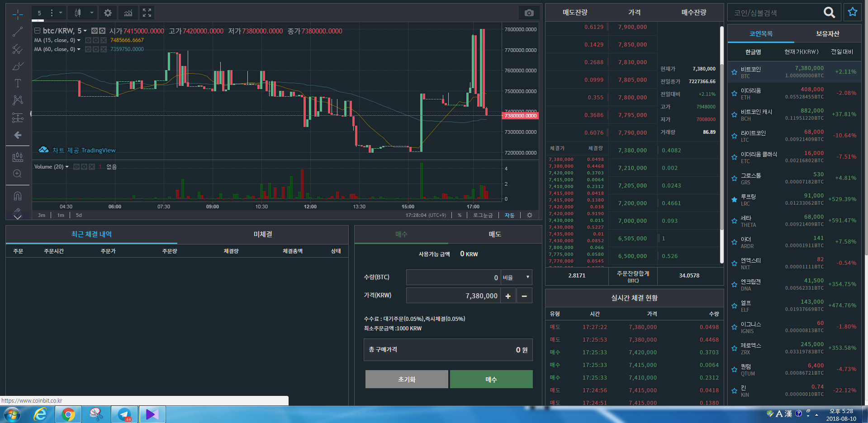
Task: Unfavorite the 루프링 LRC row star
Action: pyautogui.click(x=735, y=200)
